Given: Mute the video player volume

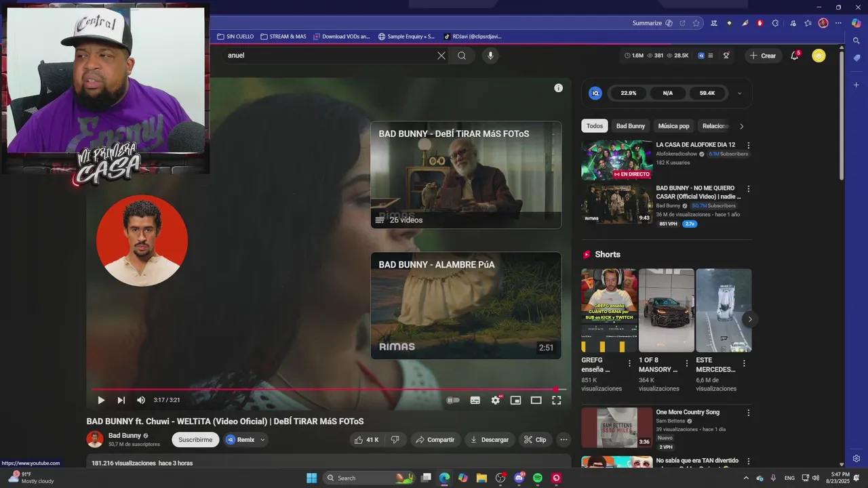Looking at the screenshot, I should (141, 400).
